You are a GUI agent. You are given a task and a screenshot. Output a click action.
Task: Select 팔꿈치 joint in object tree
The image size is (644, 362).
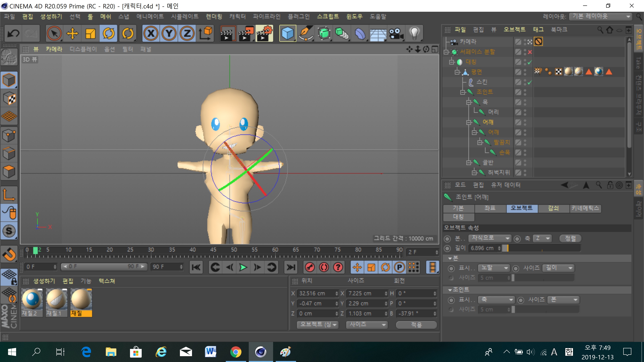coord(502,142)
